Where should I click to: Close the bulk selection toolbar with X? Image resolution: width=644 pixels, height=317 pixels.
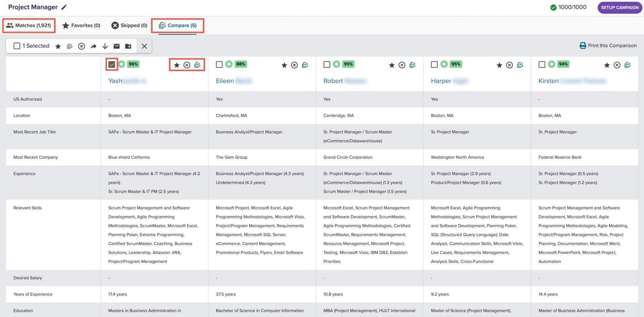pos(144,46)
